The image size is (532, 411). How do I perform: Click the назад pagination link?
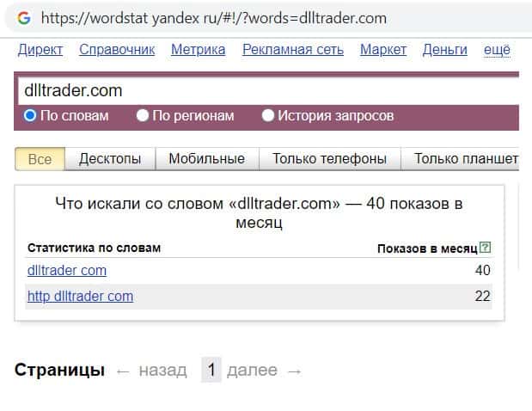162,371
